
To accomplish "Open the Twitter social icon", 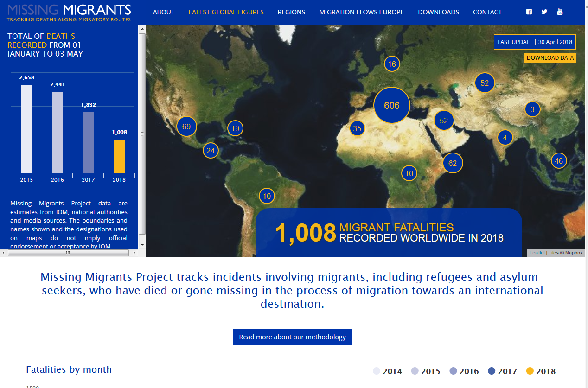I will click(544, 12).
